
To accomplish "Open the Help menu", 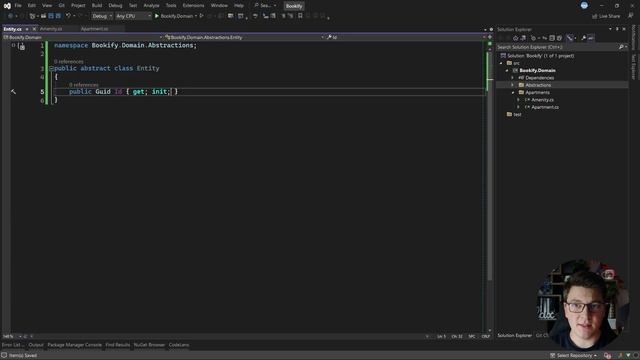I will pyautogui.click(x=239, y=6).
